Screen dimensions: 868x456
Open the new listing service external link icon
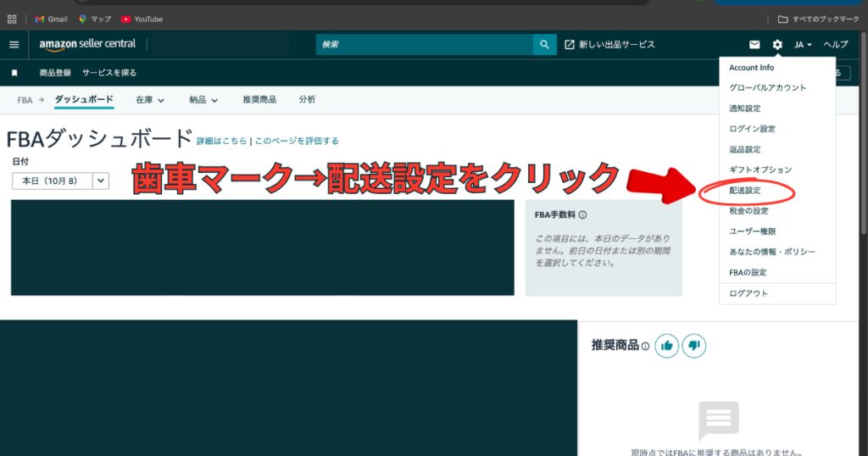click(570, 45)
